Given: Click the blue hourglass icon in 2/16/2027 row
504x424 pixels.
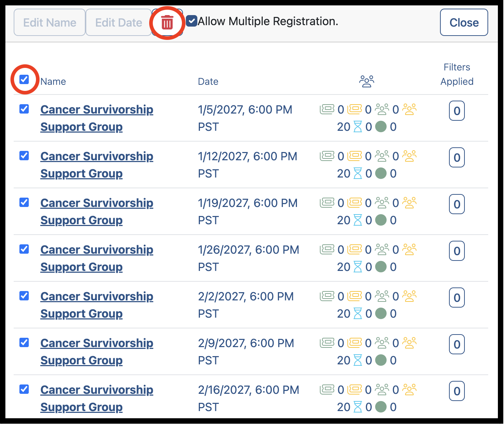Looking at the screenshot, I should click(358, 407).
